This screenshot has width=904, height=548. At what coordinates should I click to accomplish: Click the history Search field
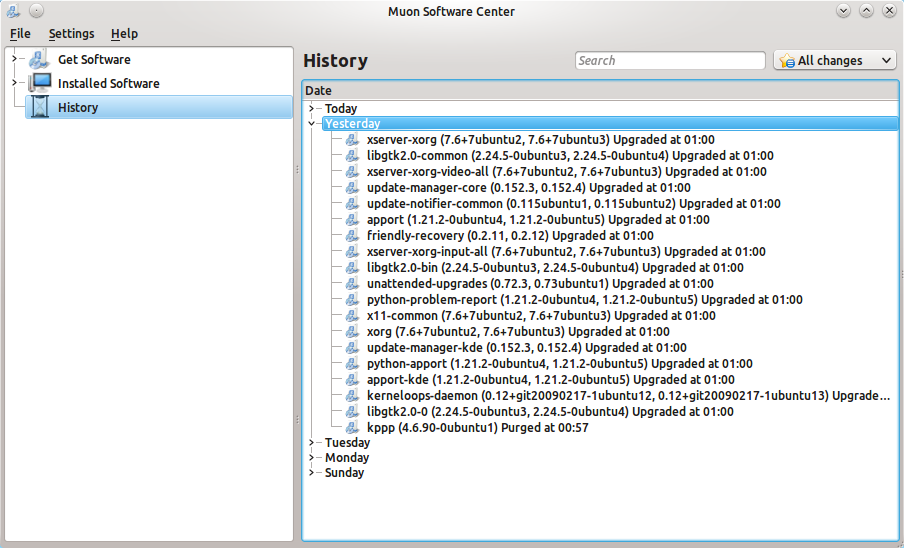(x=670, y=61)
